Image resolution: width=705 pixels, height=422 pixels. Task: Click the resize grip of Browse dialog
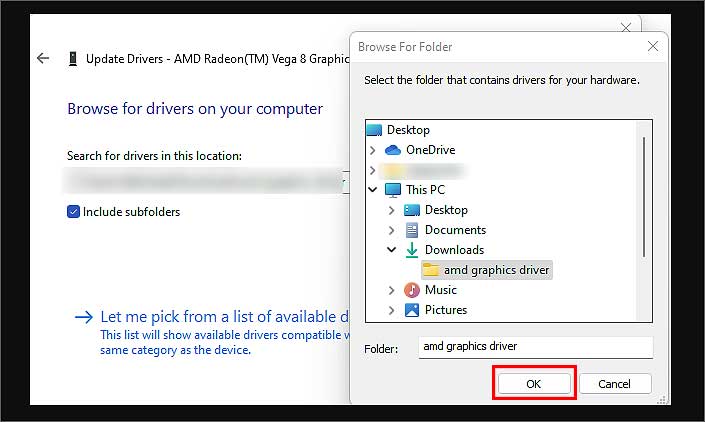click(662, 400)
